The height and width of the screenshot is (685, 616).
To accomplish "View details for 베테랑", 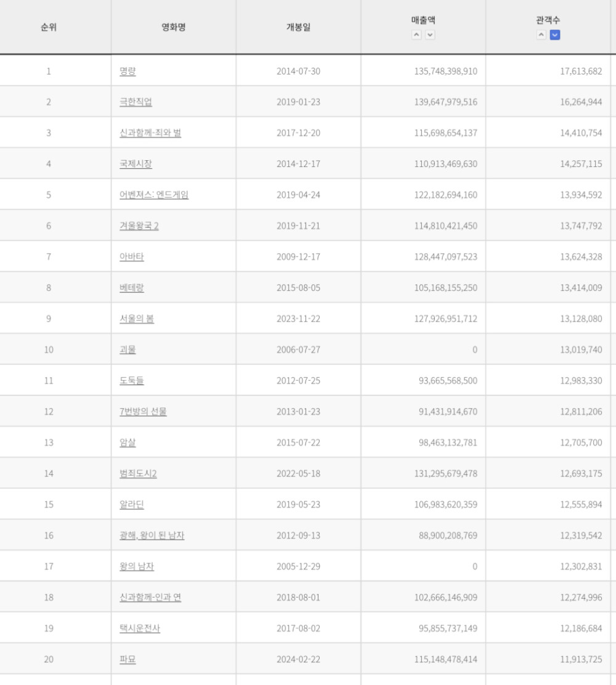I will [132, 288].
